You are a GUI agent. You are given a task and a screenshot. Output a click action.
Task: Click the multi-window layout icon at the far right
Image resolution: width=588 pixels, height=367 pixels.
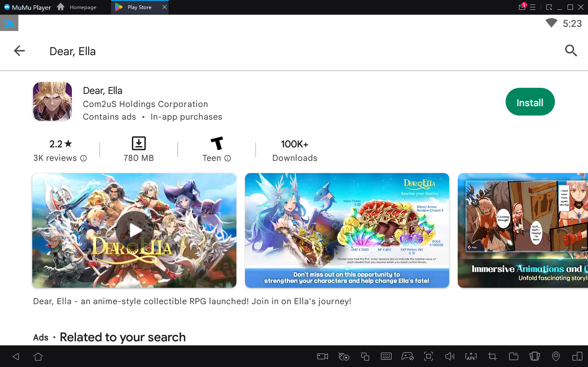pyautogui.click(x=577, y=356)
